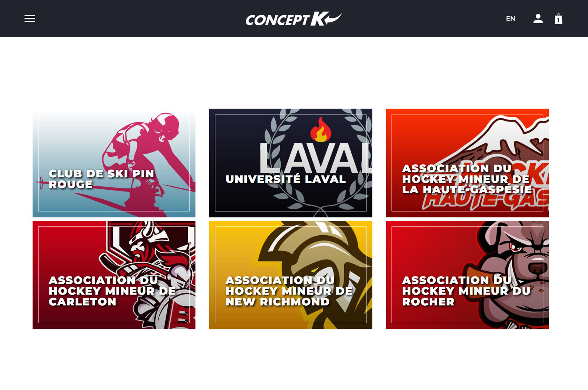
Task: Open the Hockey Mineur Haute-Gaspésie tile
Action: pos(467,163)
